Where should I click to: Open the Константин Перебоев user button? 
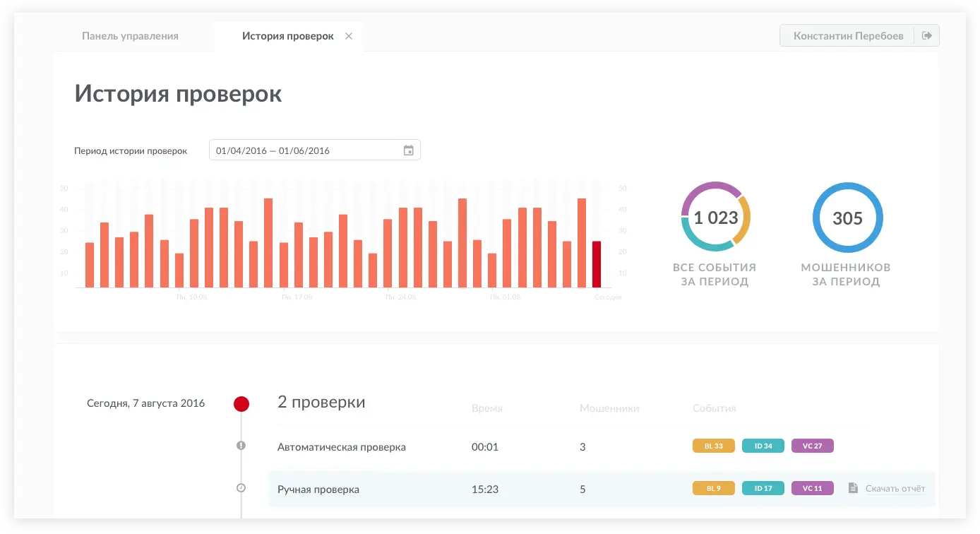click(x=848, y=35)
